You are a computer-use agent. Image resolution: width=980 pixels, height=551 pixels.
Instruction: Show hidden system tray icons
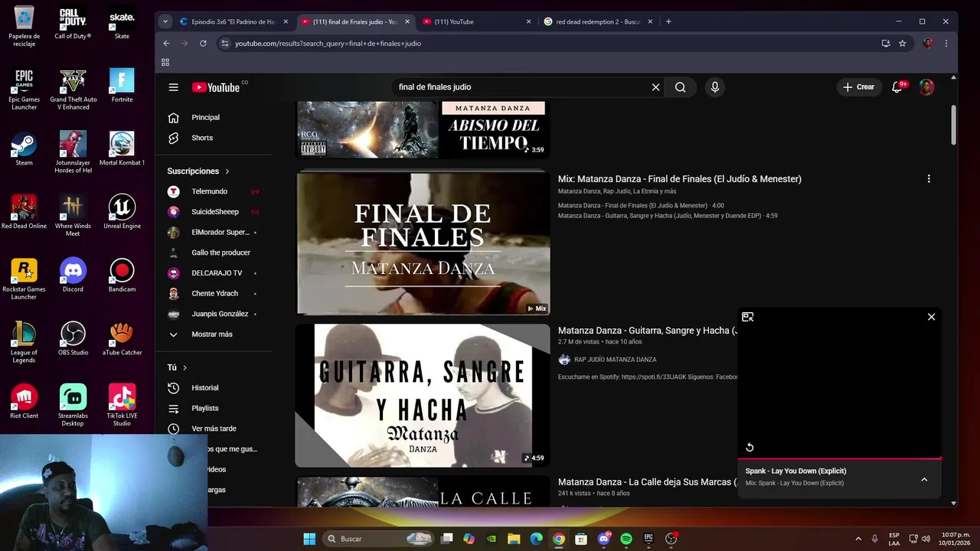pos(858,539)
